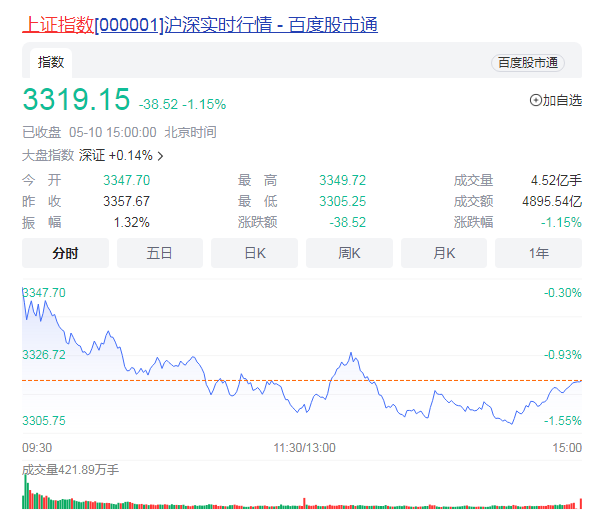The width and height of the screenshot is (604, 517).
Task: Open the 日K candlestick tab
Action: [254, 253]
